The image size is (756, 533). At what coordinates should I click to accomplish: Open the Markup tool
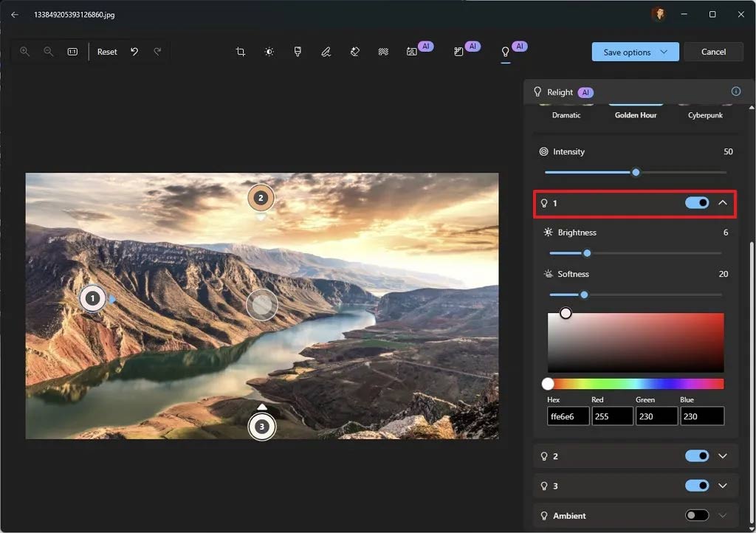(x=326, y=52)
